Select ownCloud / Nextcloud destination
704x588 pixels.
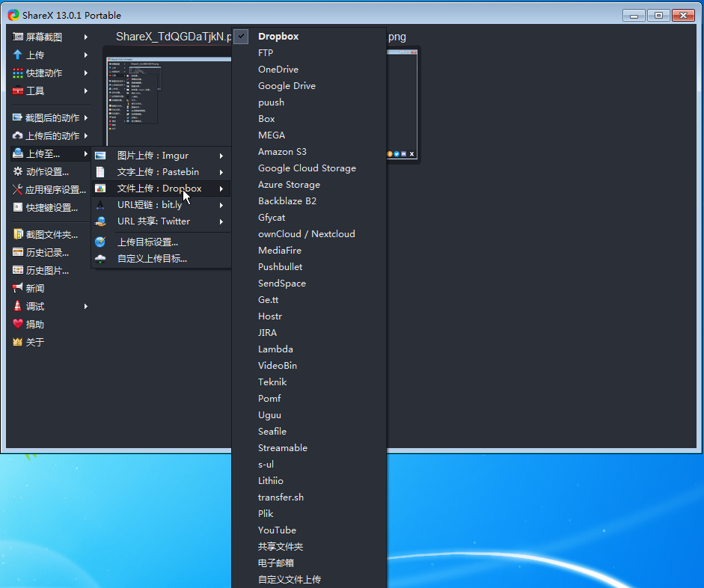(306, 234)
